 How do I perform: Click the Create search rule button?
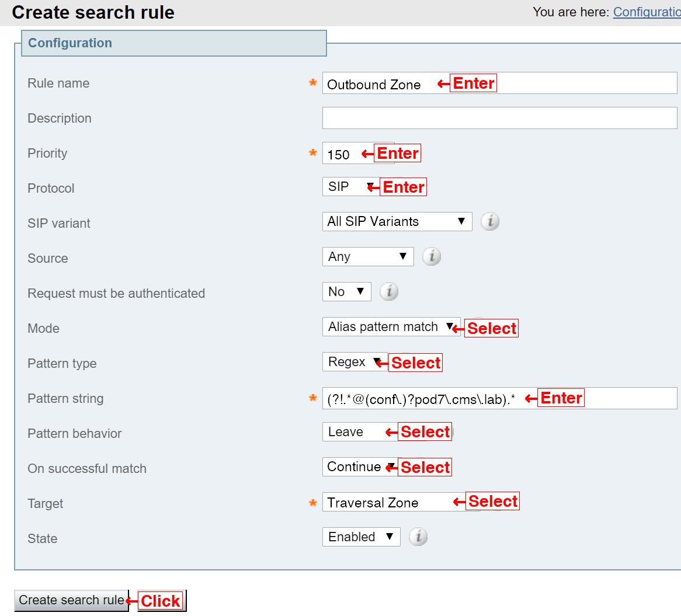pos(72,600)
